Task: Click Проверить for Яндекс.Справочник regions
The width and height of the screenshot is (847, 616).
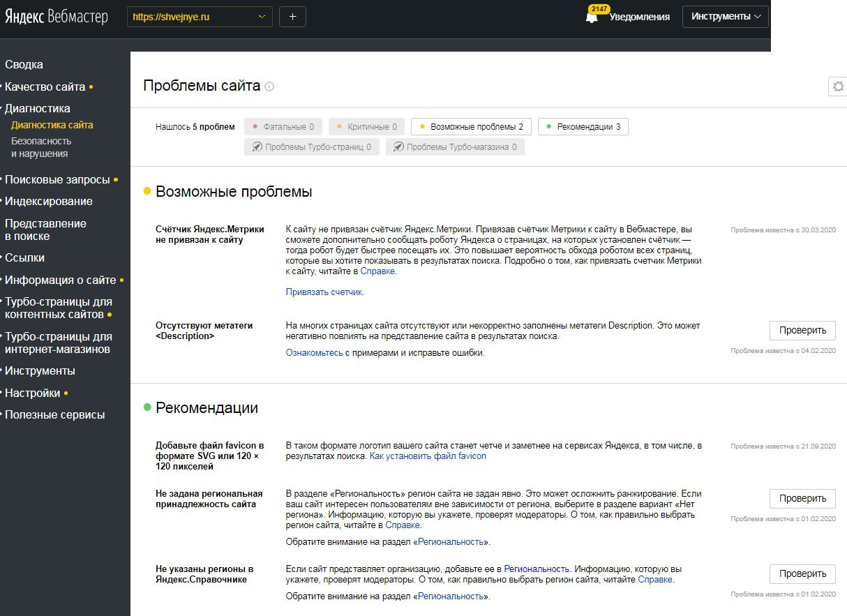Action: click(x=802, y=574)
